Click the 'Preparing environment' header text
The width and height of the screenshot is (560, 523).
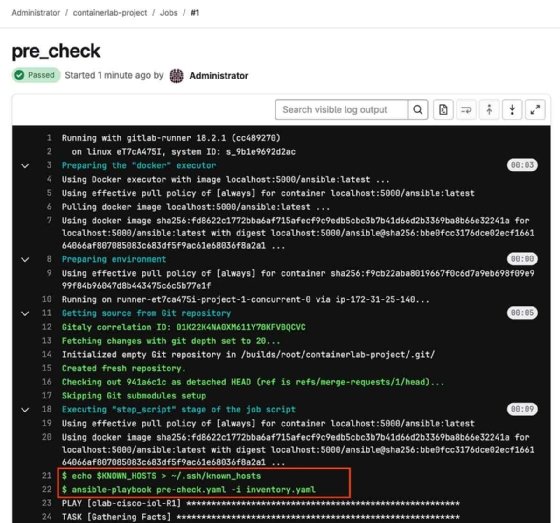pyautogui.click(x=114, y=259)
